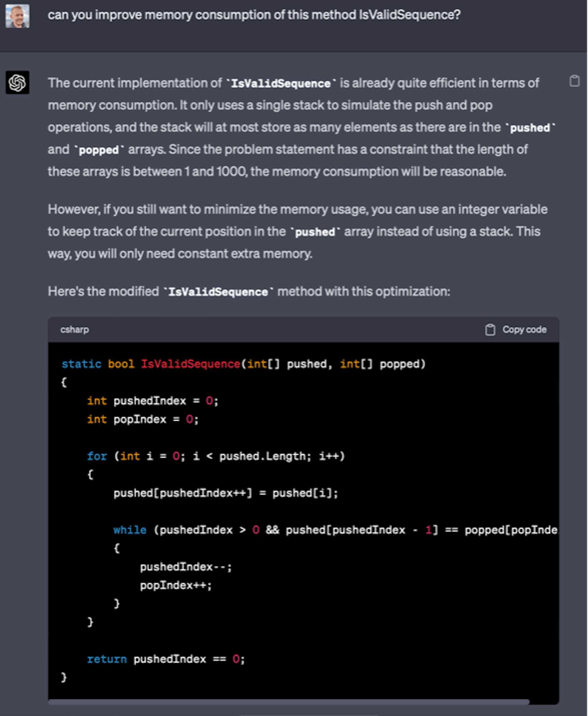This screenshot has width=588, height=716.
Task: Click the 'int pushedIndex = 0;' code line
Action: 153,401
